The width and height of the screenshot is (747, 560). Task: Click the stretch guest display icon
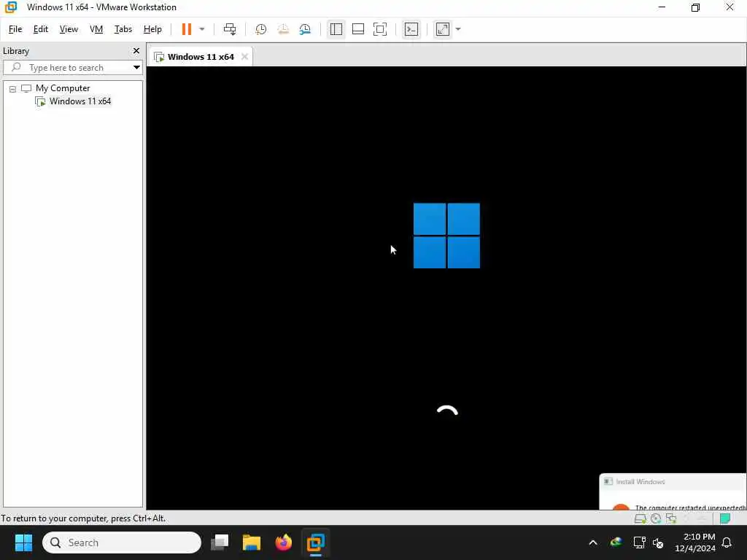[443, 29]
